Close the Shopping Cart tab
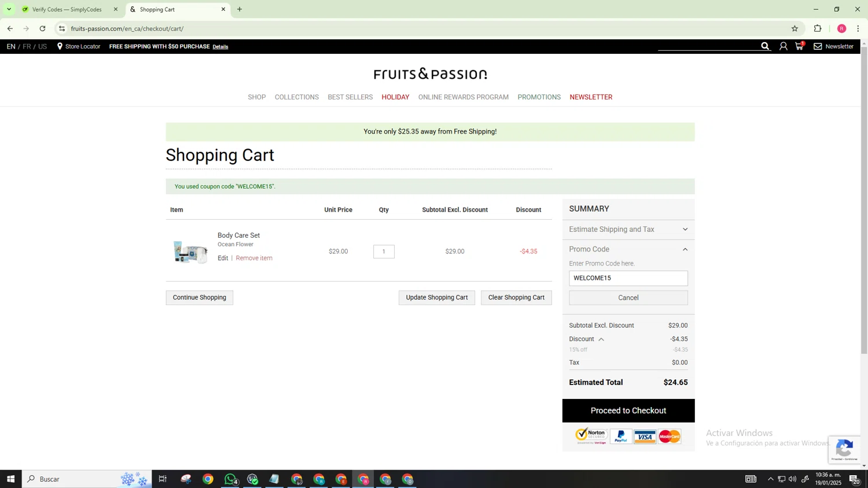Screen dimensions: 868x488 click(x=223, y=9)
